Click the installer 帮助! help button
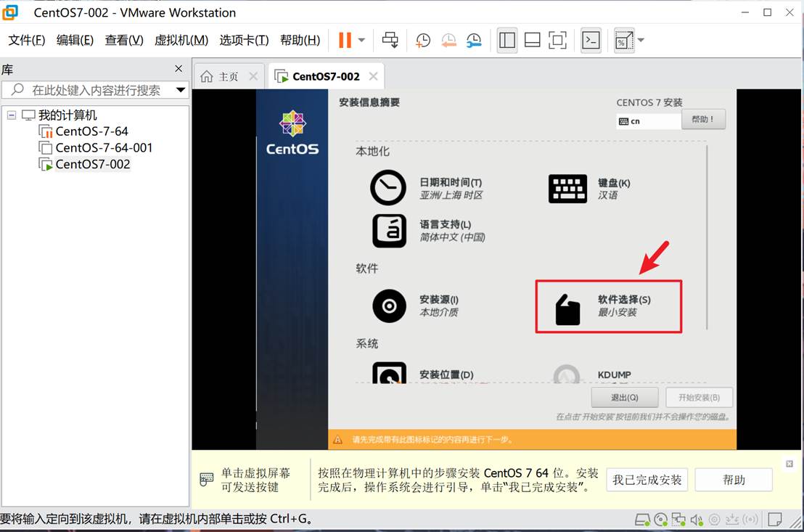 [703, 119]
